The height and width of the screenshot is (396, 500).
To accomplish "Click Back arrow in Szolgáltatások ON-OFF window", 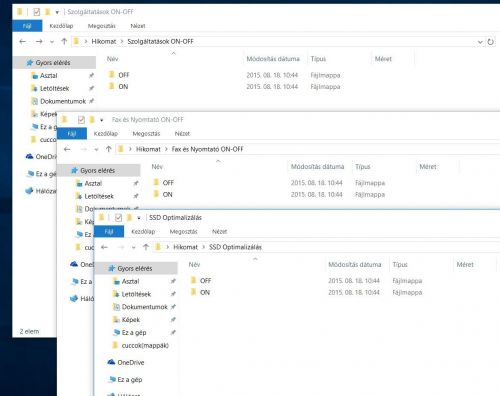I will point(22,42).
